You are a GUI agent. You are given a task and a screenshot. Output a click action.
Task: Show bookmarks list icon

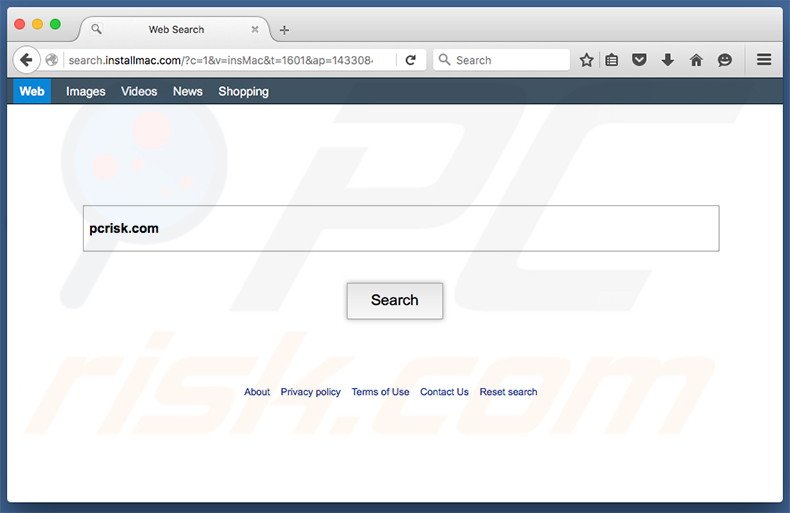pos(612,60)
